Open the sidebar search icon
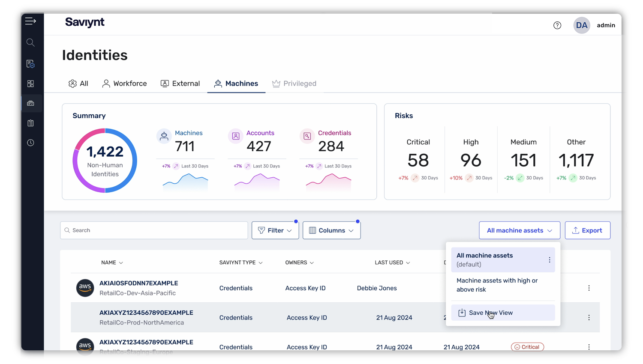 coord(30,42)
